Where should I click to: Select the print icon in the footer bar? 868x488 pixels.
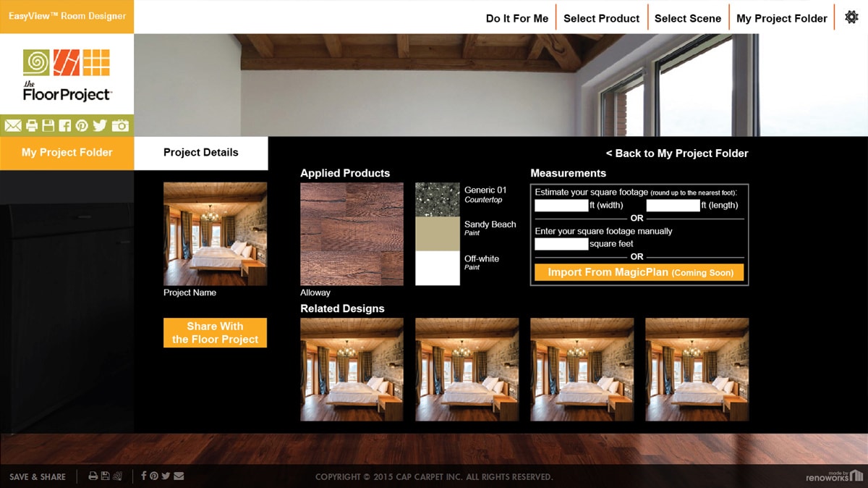[x=93, y=476]
